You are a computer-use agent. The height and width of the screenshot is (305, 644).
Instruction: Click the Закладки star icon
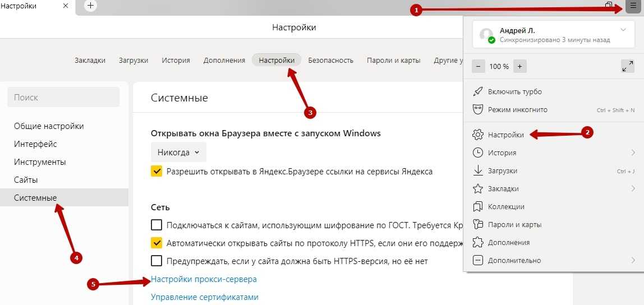coord(477,189)
